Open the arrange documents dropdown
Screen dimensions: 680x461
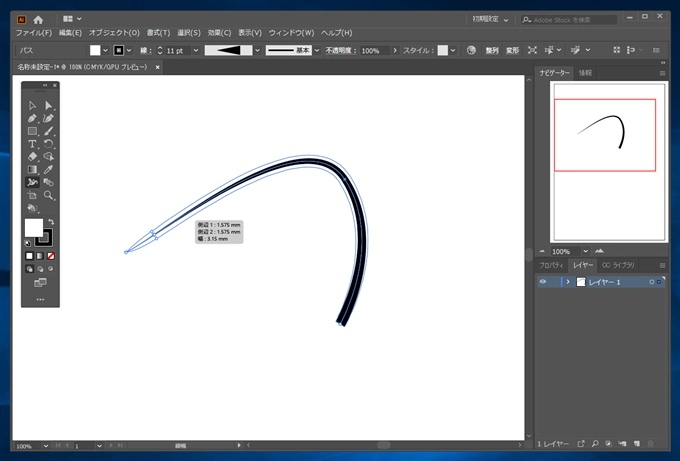tap(72, 19)
